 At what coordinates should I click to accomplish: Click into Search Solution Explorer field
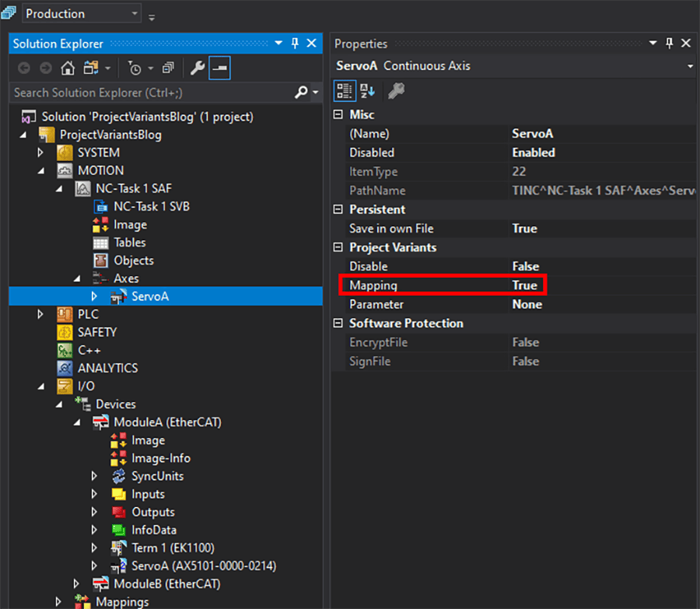(152, 93)
